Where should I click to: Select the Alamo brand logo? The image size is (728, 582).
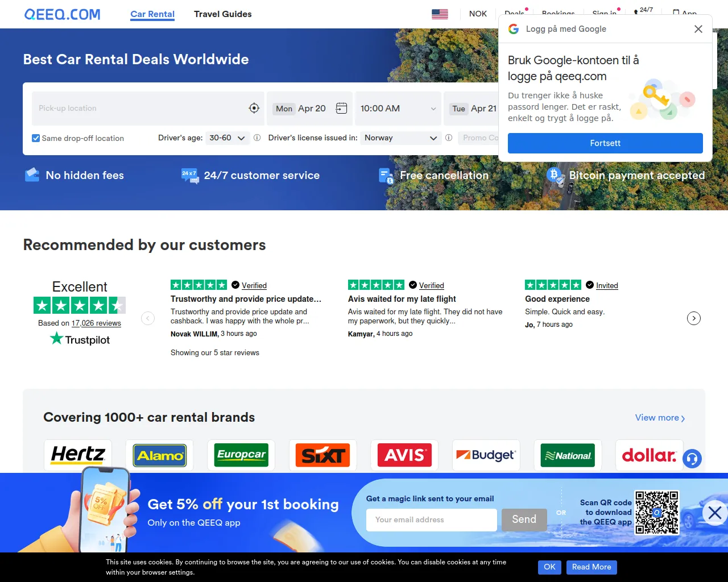click(159, 455)
